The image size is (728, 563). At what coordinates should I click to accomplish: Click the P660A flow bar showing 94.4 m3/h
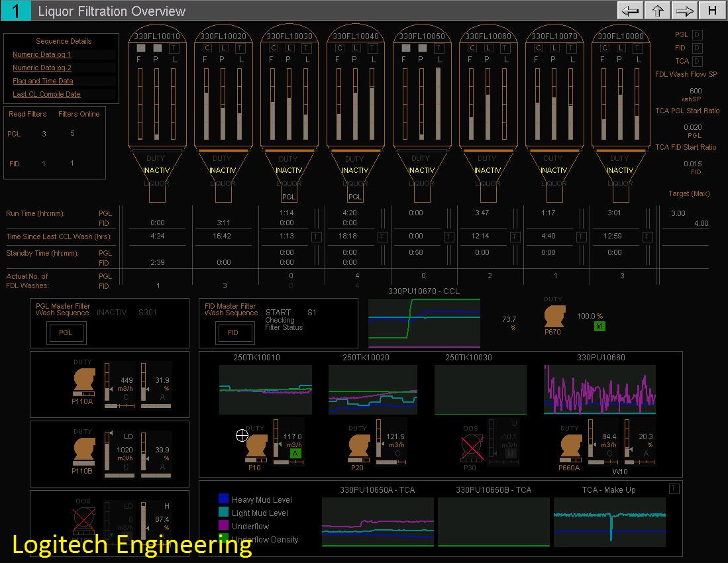(591, 438)
